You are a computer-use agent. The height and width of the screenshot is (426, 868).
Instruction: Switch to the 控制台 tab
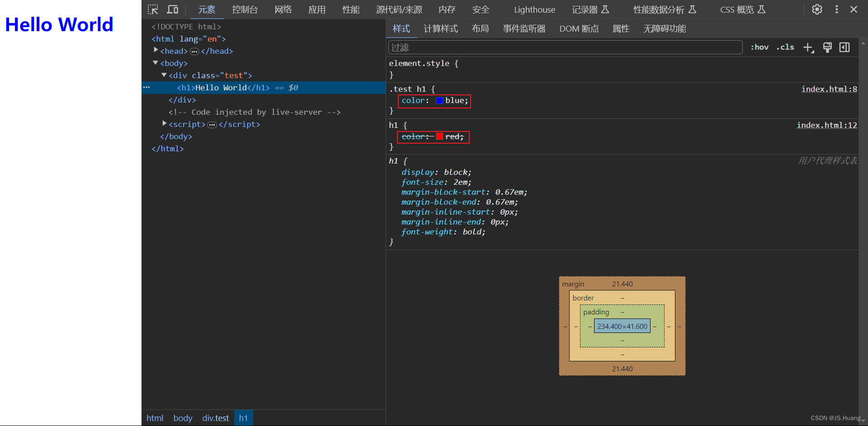click(x=245, y=9)
